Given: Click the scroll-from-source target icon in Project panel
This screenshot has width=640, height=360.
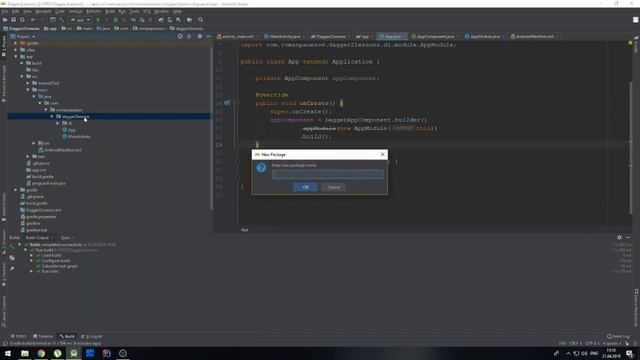Looking at the screenshot, I should (x=180, y=36).
